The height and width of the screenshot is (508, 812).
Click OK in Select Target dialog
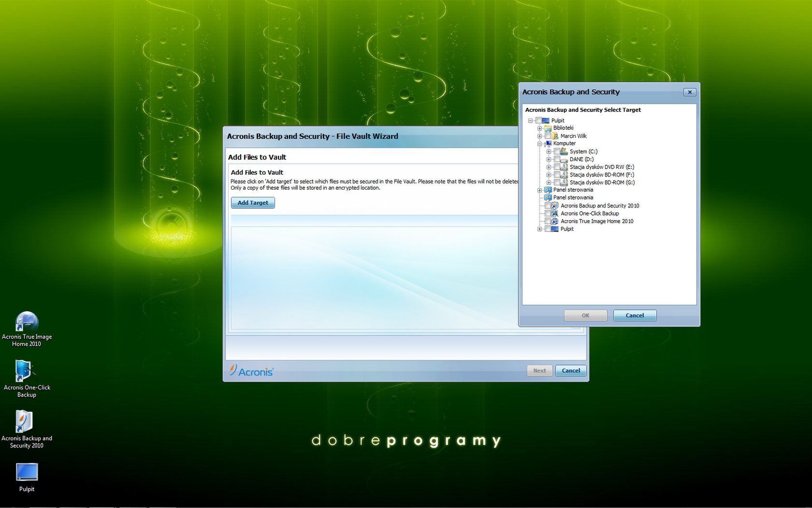point(585,315)
